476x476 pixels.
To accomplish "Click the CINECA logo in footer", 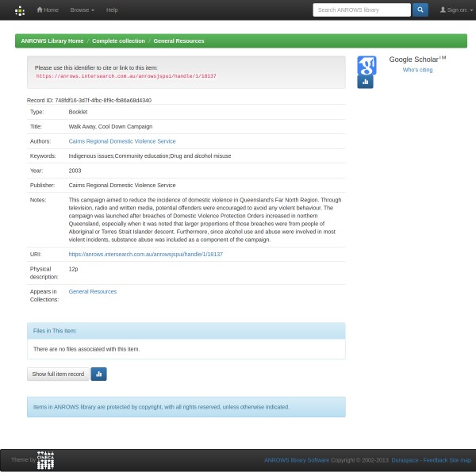I will pos(45,460).
